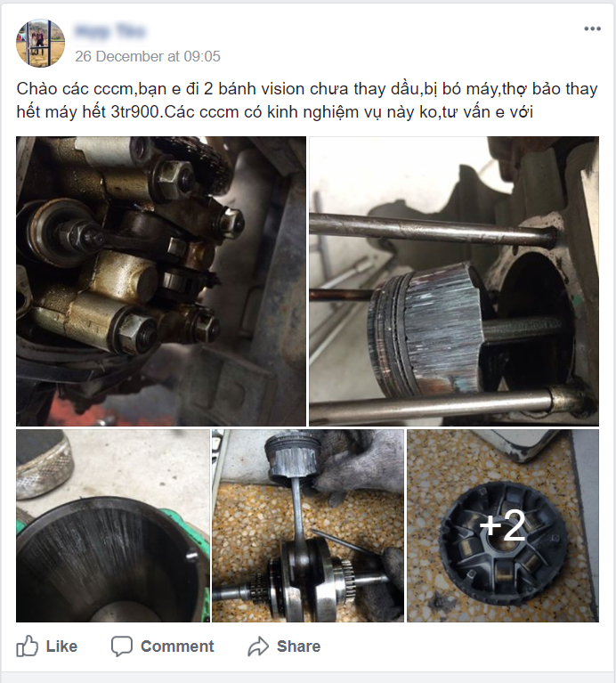Open the rocker arm engine photo
Viewport: 616px width, 683px height.
tap(161, 281)
